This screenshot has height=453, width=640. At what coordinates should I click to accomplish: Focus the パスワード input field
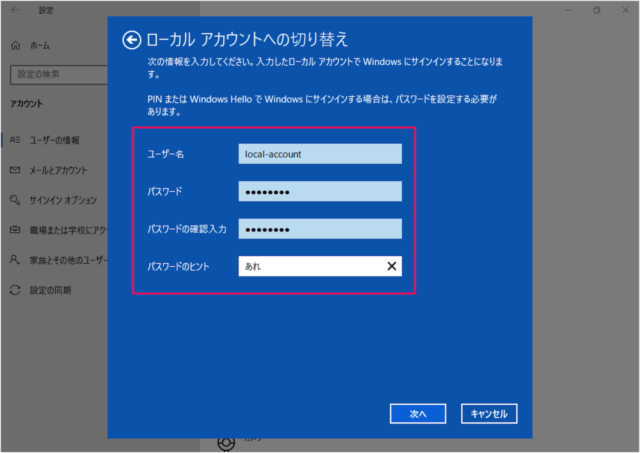pyautogui.click(x=320, y=191)
